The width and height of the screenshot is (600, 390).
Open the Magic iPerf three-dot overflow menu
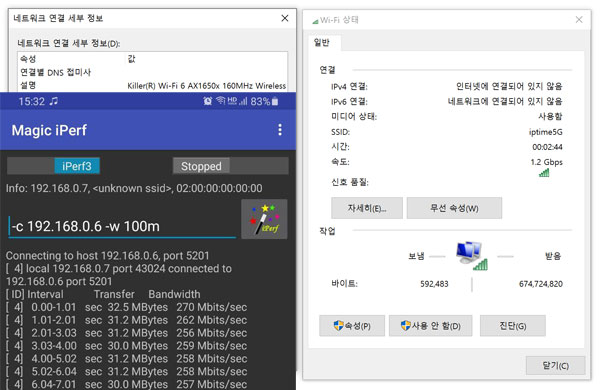(280, 130)
